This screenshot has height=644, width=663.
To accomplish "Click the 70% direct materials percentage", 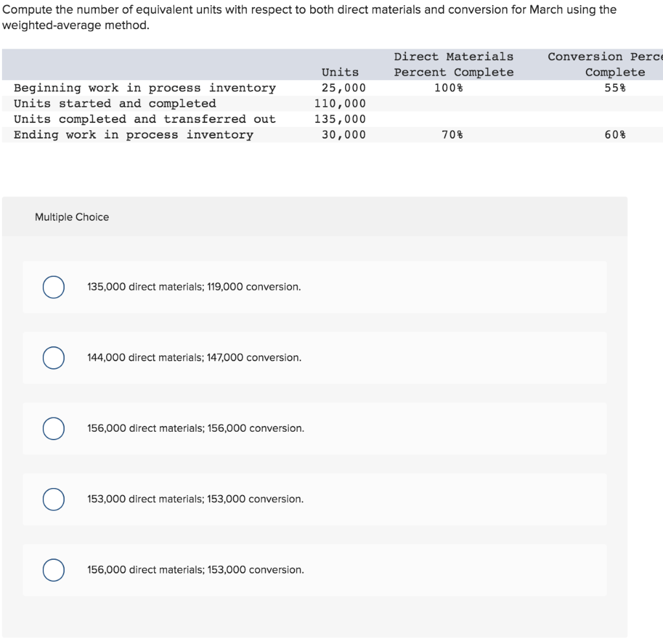I will coord(452,135).
